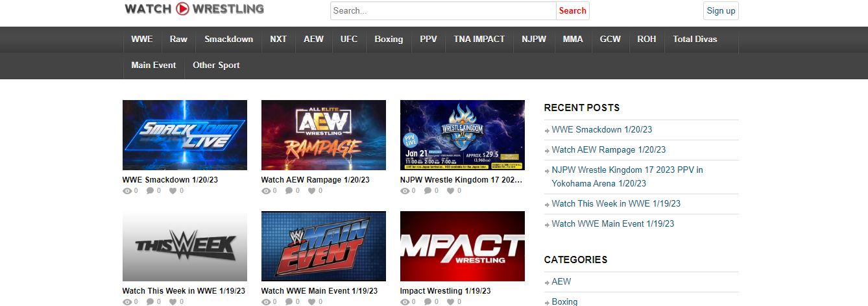Open Other Sport menu item
Screen dimensions: 868x306
click(216, 65)
